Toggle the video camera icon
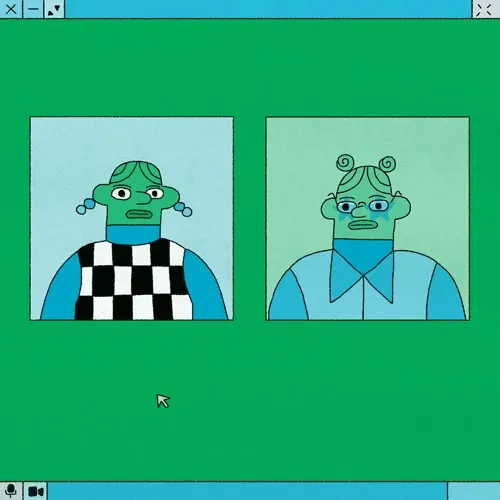 point(36,491)
